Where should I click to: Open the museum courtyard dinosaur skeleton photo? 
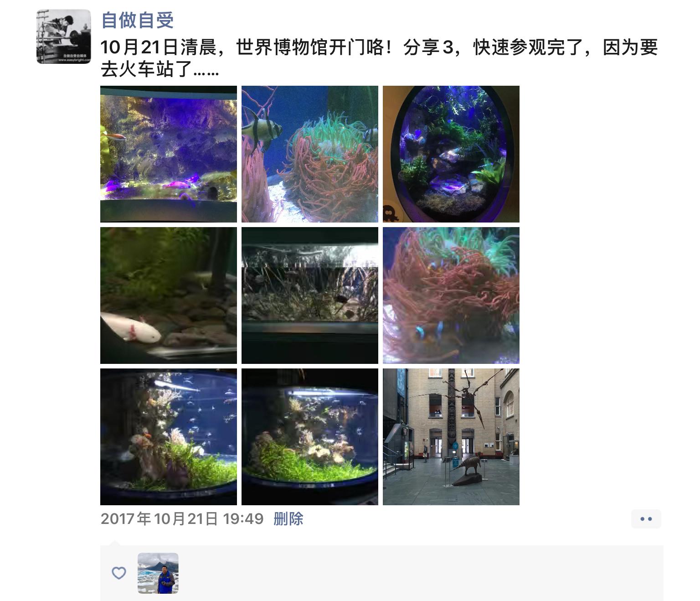[x=451, y=437]
